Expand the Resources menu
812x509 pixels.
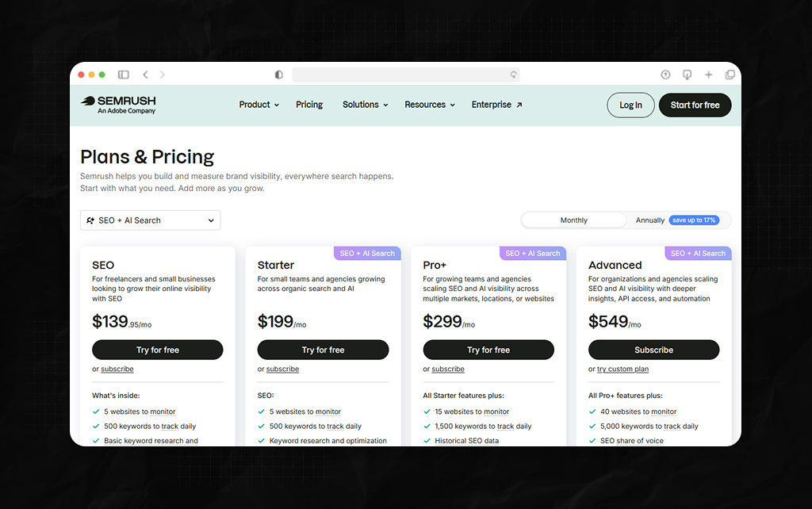(430, 105)
